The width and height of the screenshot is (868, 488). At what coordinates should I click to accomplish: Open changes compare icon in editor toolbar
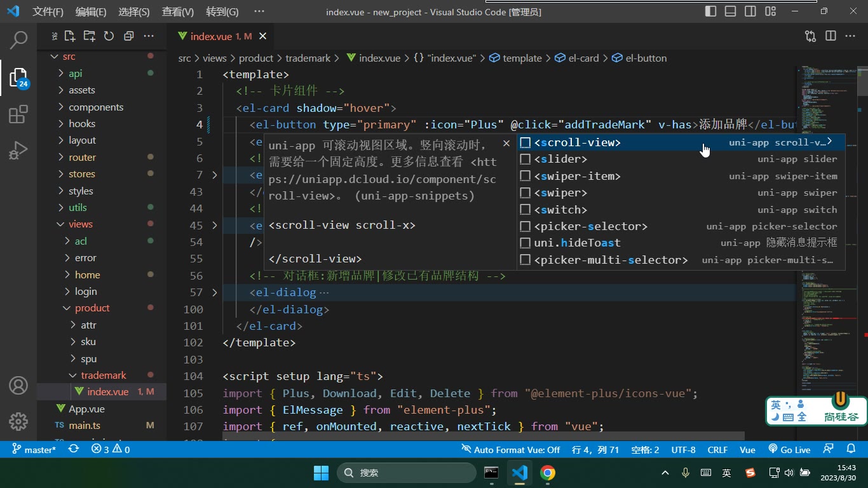[x=810, y=36]
